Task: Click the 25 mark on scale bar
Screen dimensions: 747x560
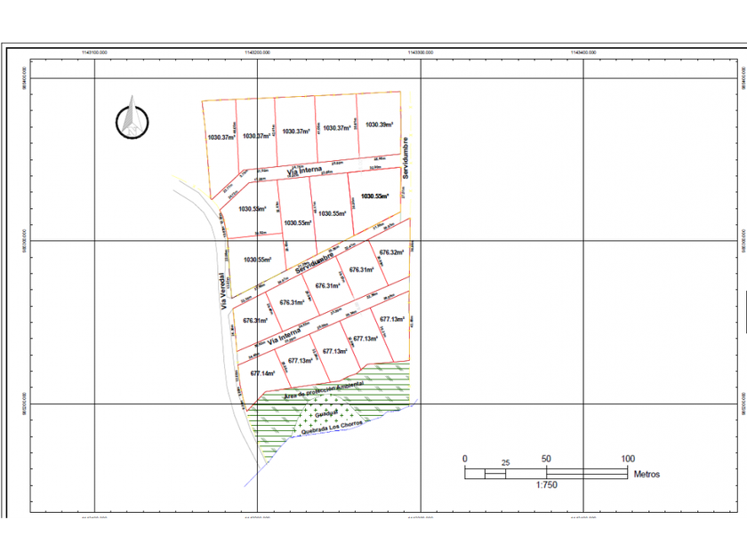Action: tap(505, 462)
